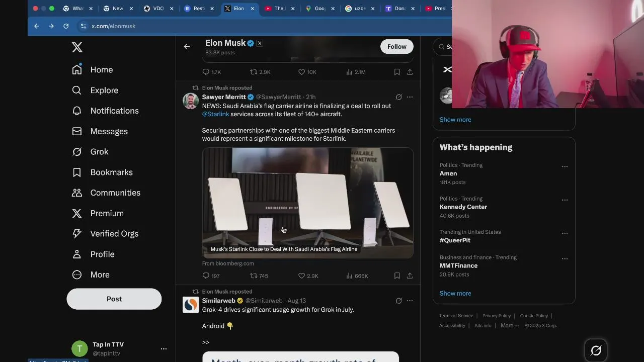The image size is (644, 362).
Task: Click the Profile person icon
Action: (77, 254)
